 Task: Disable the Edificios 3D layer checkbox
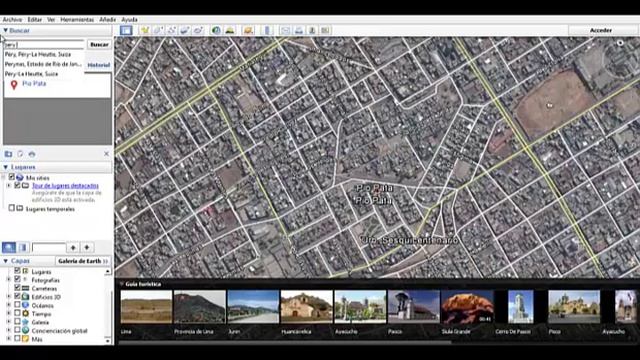coord(17,296)
